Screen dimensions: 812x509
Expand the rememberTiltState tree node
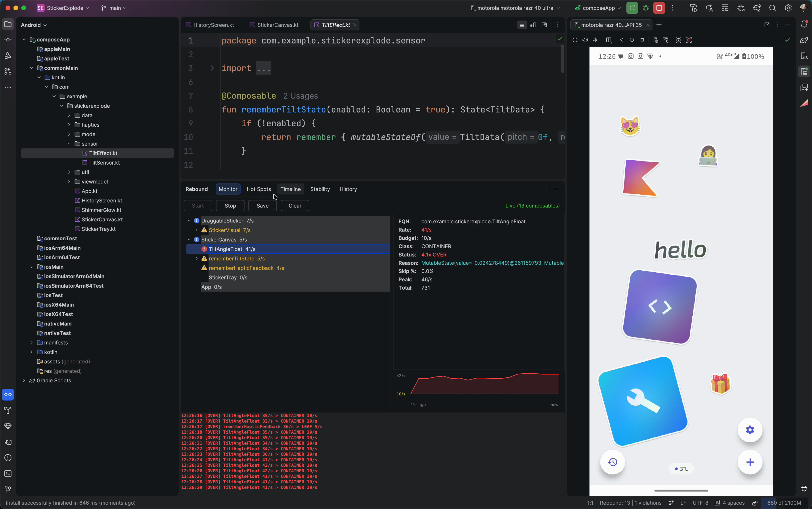(197, 258)
